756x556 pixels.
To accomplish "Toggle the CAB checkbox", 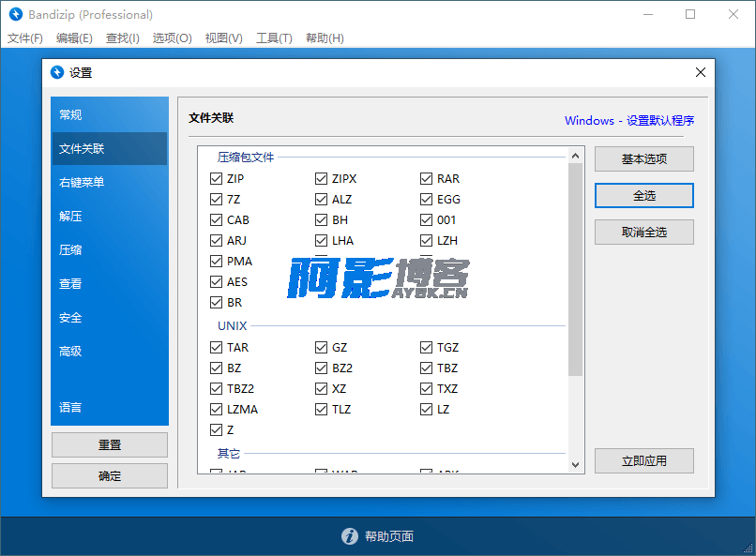I will pyautogui.click(x=216, y=219).
